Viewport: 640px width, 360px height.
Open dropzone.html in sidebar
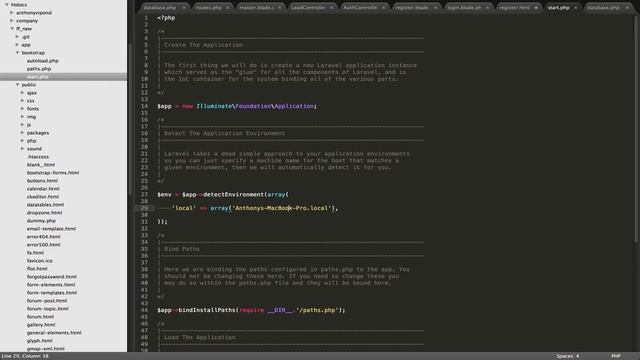tap(44, 213)
